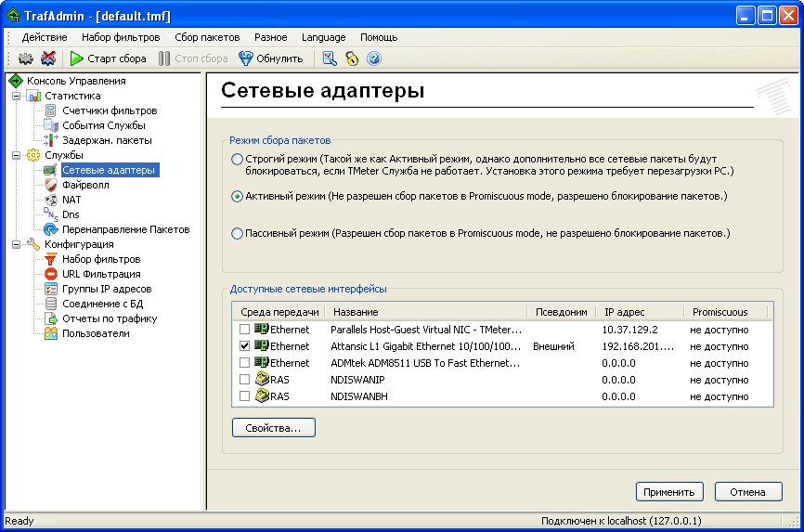This screenshot has width=804, height=532.
Task: Open the Language menu
Action: (x=323, y=37)
